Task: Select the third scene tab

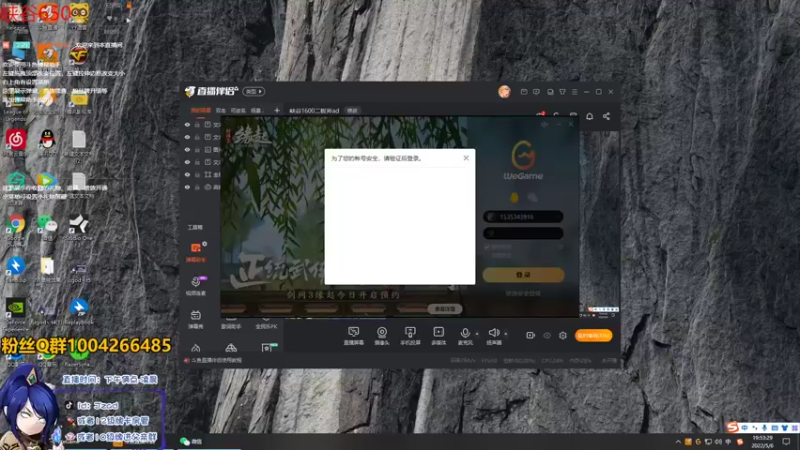Action: coord(238,110)
